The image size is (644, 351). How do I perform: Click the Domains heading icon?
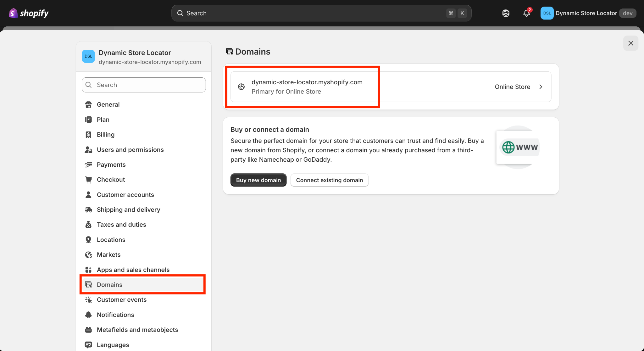(x=230, y=52)
